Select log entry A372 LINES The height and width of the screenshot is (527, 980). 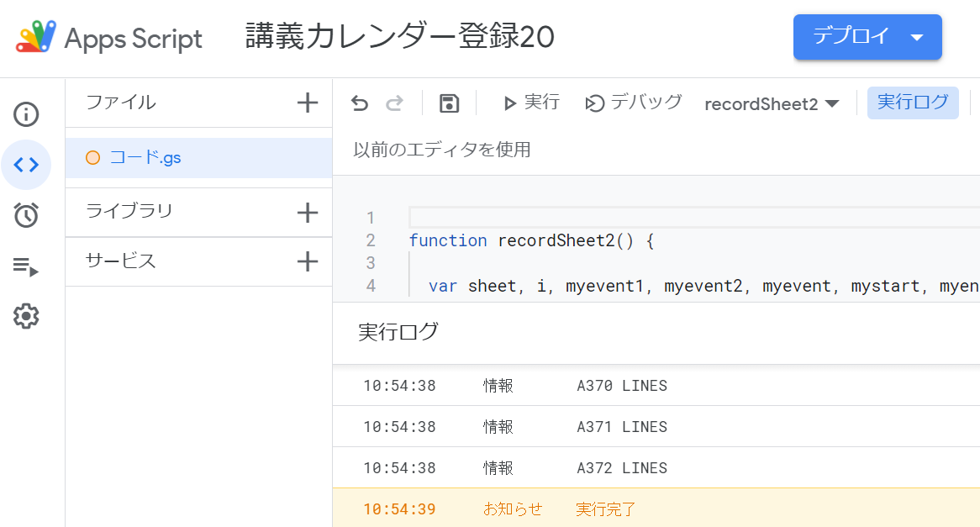(x=656, y=468)
